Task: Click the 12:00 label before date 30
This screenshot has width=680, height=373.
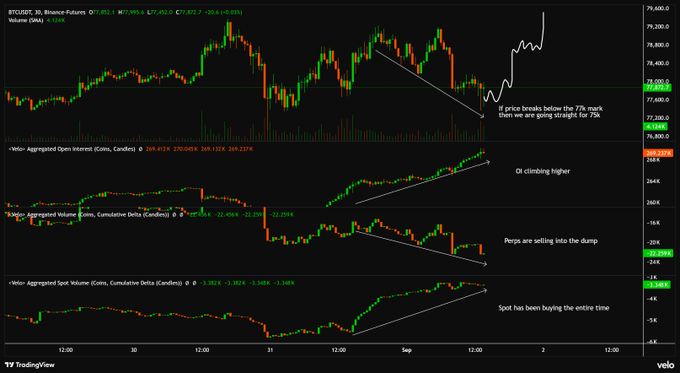Action: coord(65,350)
